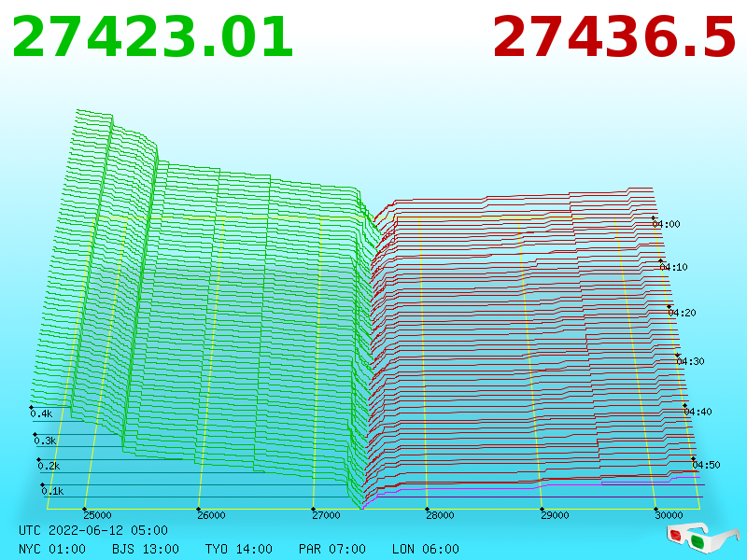
Task: Click the 26000 price axis label
Action: tap(212, 515)
